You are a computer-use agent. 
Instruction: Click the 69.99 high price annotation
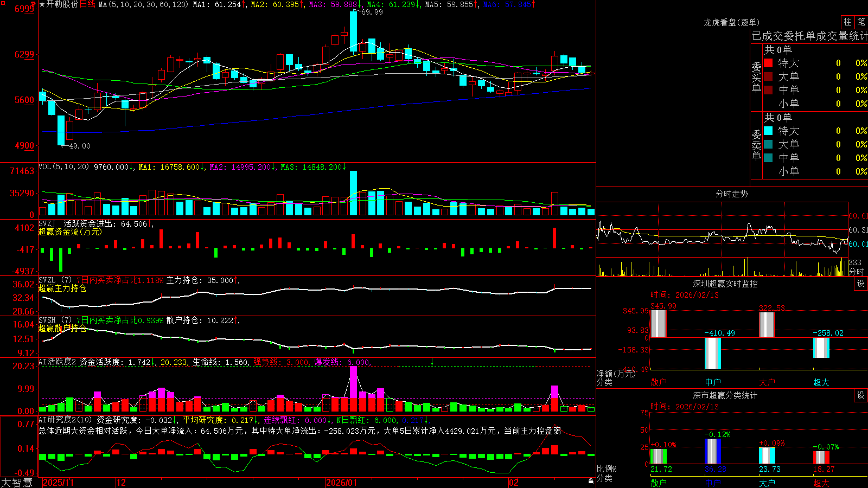pos(372,12)
